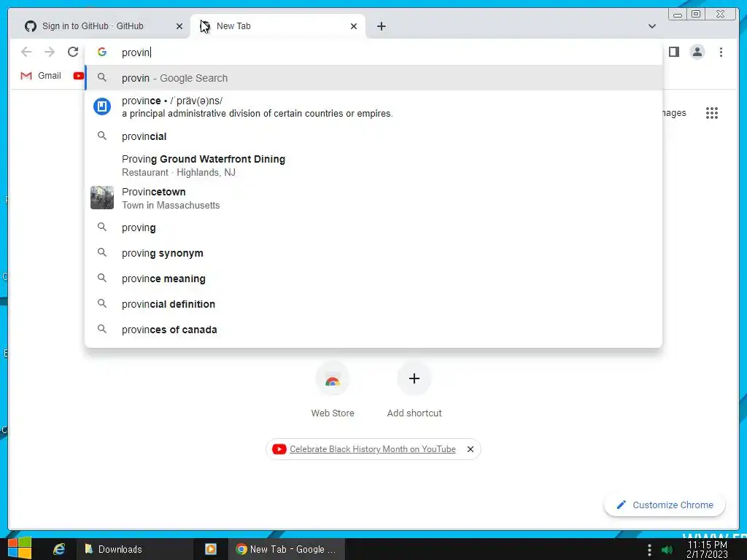Choose the province definition suggestion
This screenshot has height=560, width=747.
click(373, 106)
